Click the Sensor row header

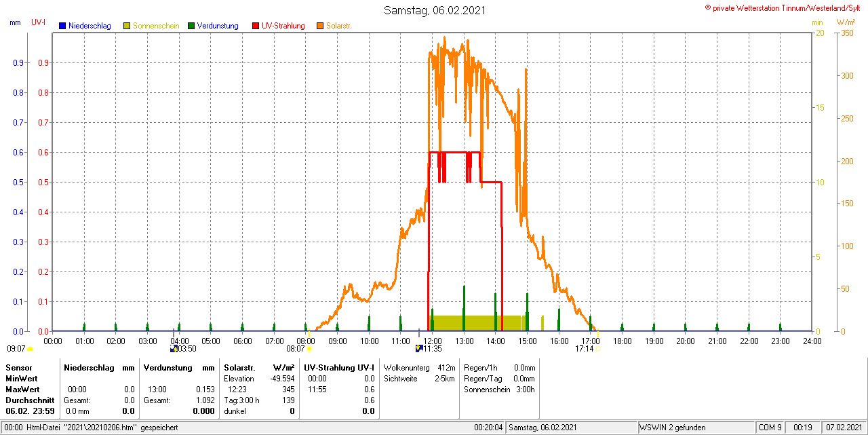[x=18, y=367]
